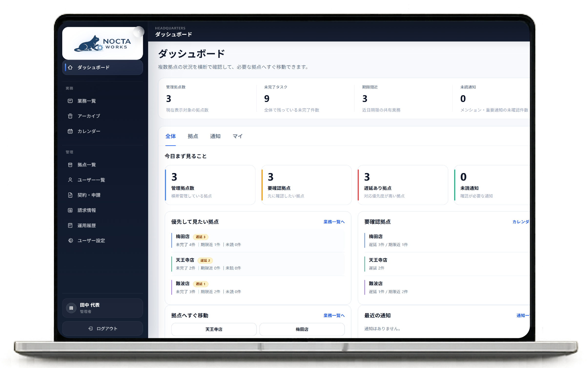
Task: Switch to the 拠点 tab
Action: click(193, 136)
